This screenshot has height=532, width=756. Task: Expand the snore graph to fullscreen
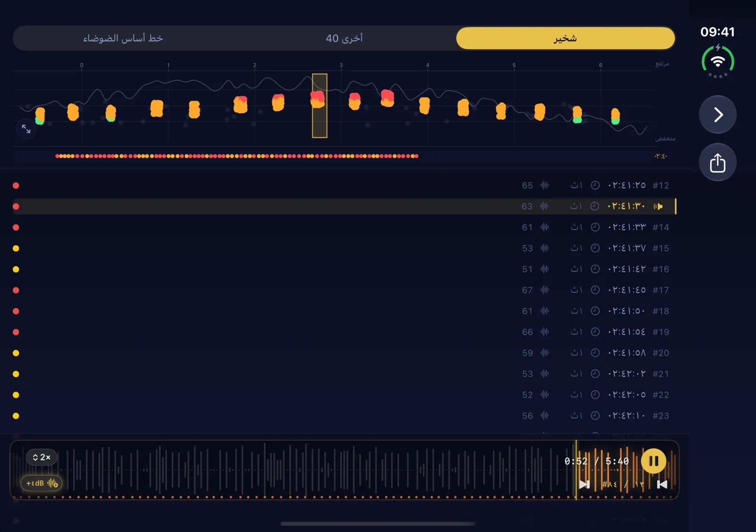click(x=26, y=129)
